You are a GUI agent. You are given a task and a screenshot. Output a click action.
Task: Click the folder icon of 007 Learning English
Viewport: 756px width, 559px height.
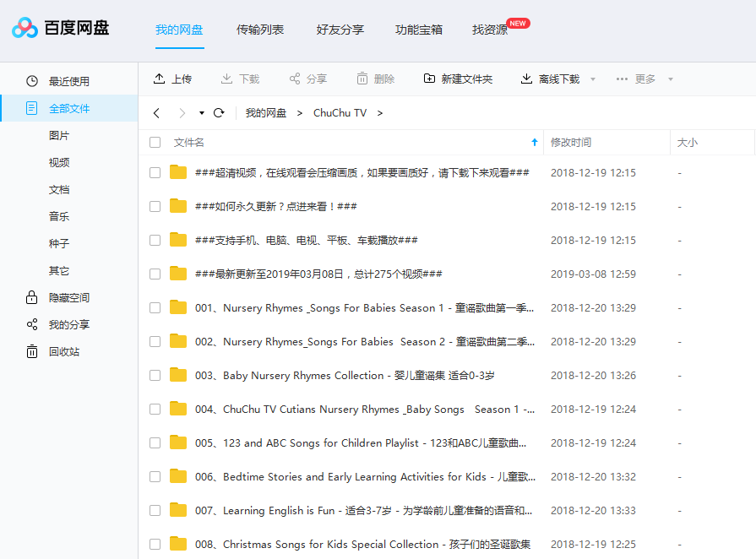178,509
